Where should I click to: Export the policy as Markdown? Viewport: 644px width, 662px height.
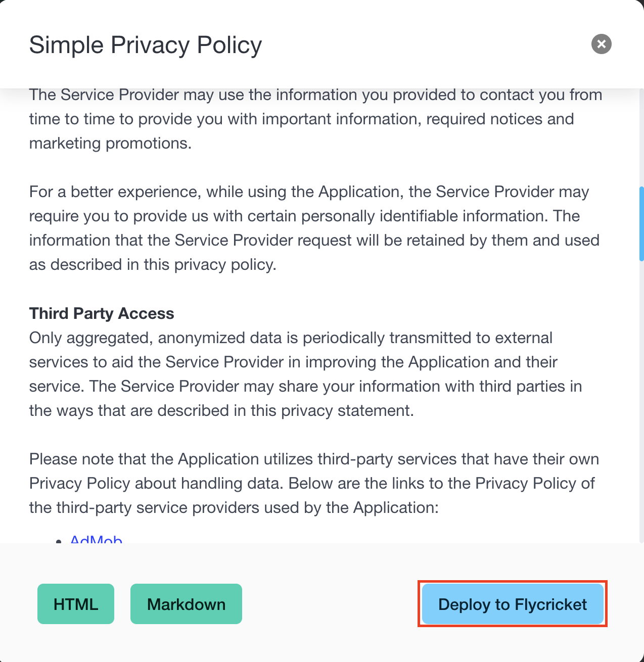[186, 604]
